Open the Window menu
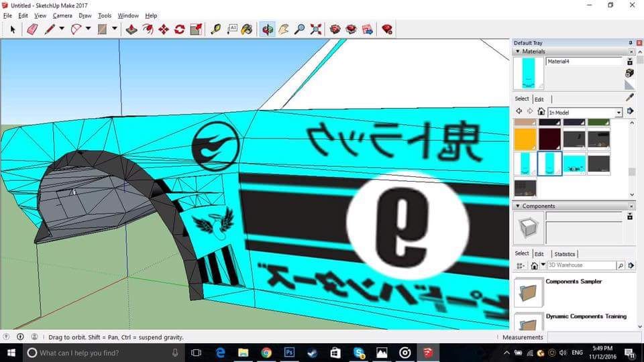The image size is (644, 362). click(128, 15)
